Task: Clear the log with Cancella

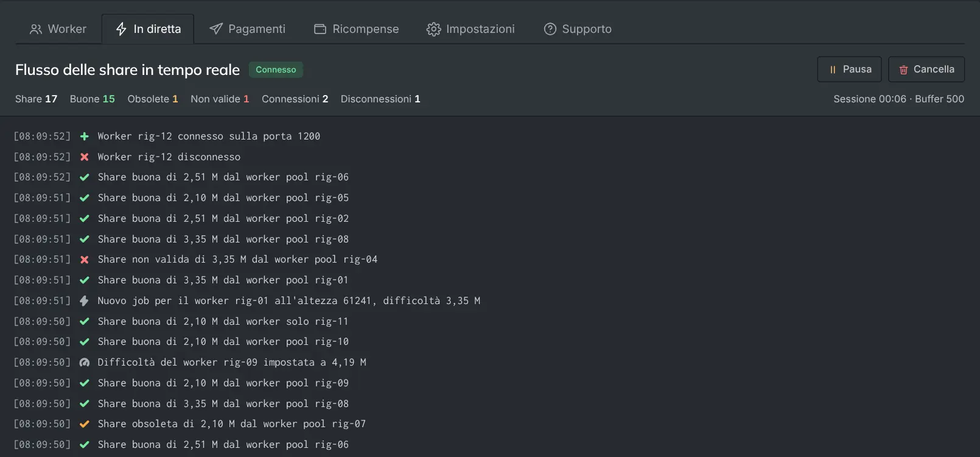Action: pyautogui.click(x=926, y=69)
